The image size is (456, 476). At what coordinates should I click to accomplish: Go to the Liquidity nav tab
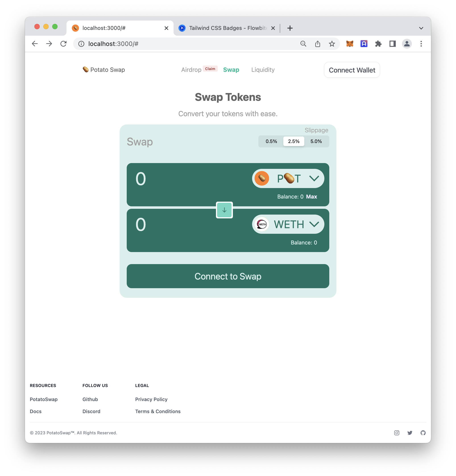(263, 70)
